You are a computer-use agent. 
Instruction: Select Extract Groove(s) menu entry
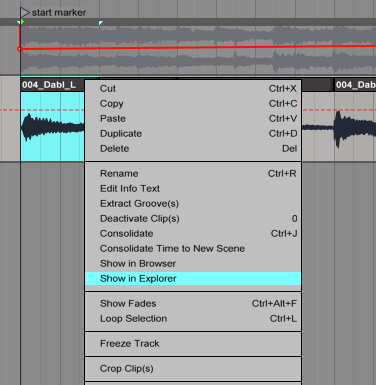(193, 204)
